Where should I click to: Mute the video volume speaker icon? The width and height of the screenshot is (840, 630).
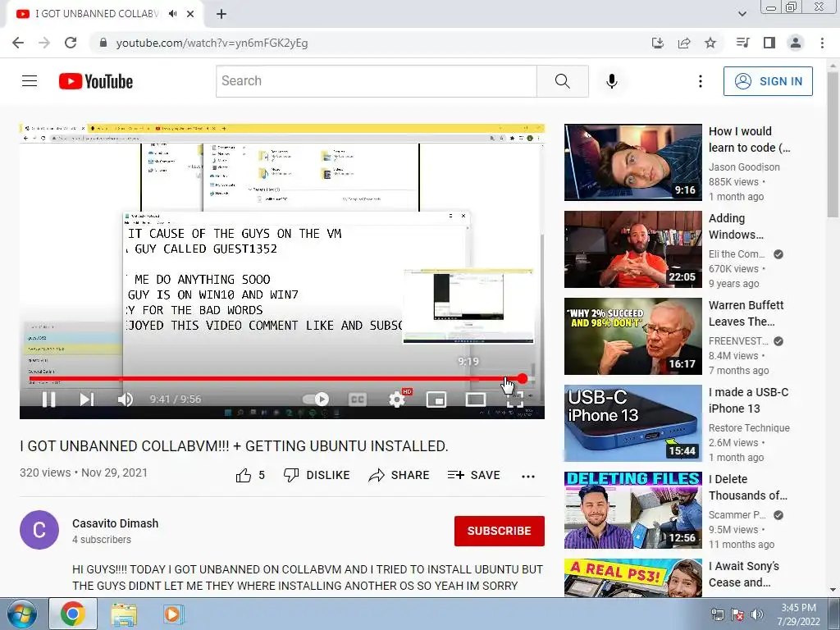pyautogui.click(x=125, y=399)
